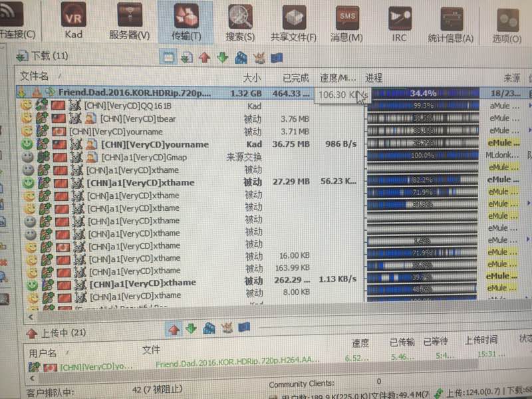Sort downloads by the 速度 column header
The height and width of the screenshot is (399, 532).
point(338,78)
